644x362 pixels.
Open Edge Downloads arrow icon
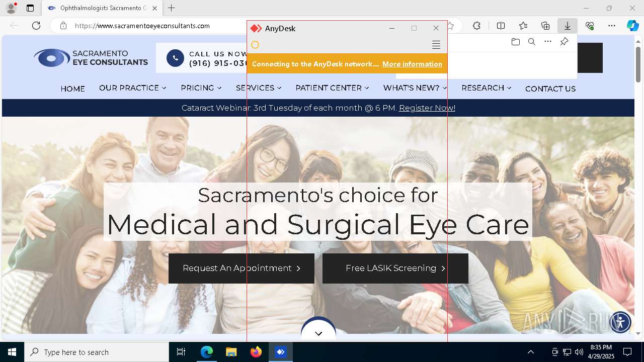point(567,26)
